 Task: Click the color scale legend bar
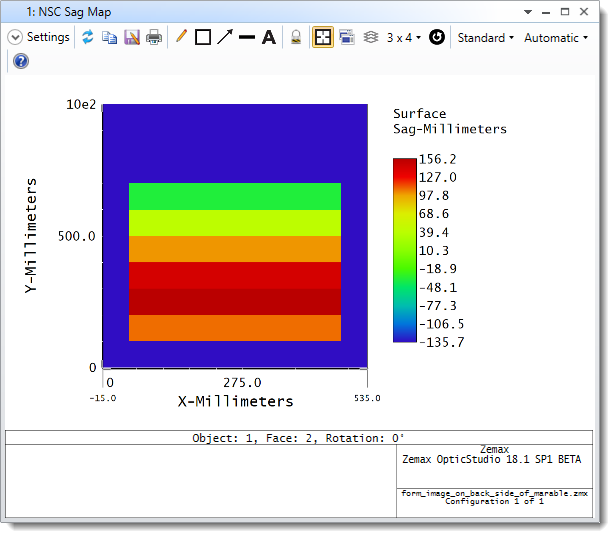404,249
